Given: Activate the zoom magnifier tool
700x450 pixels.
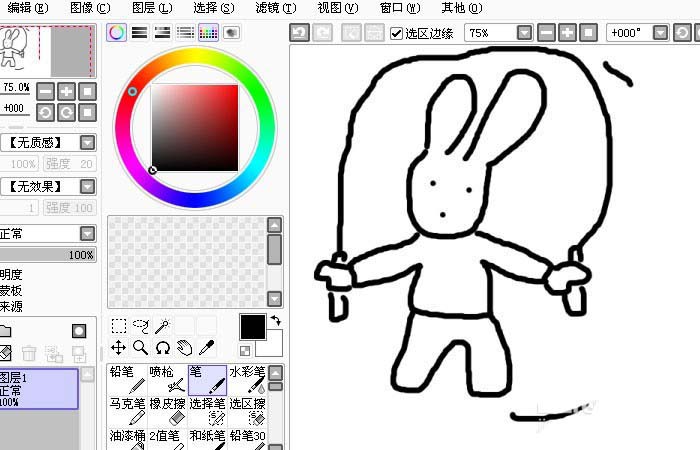Looking at the screenshot, I should tap(140, 347).
